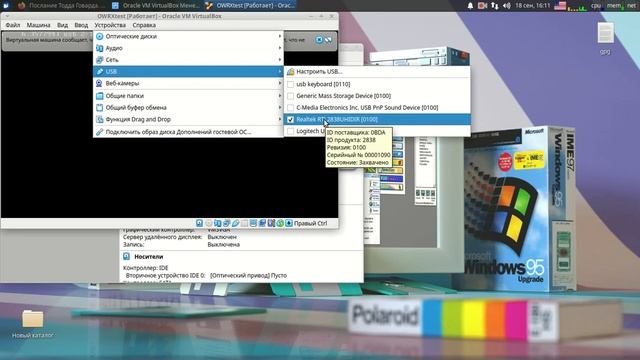Click the webcam icon beside Веб-камеры entry
The image size is (640, 360).
[x=99, y=83]
